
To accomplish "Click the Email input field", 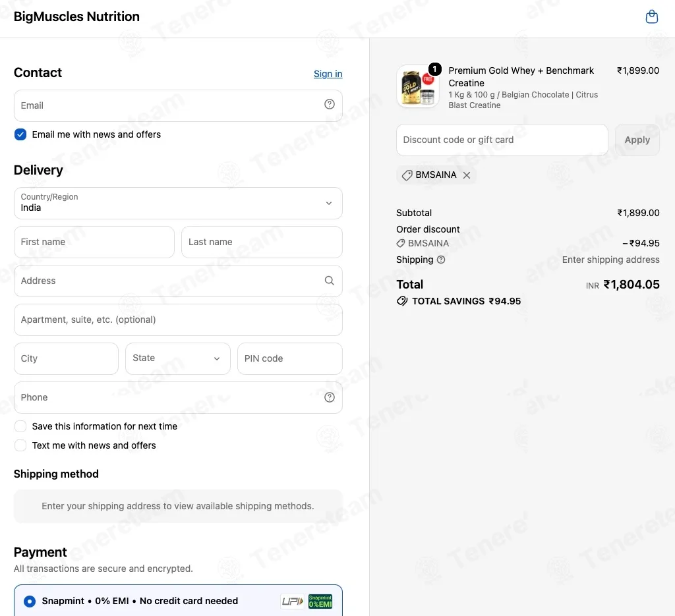I will (178, 105).
